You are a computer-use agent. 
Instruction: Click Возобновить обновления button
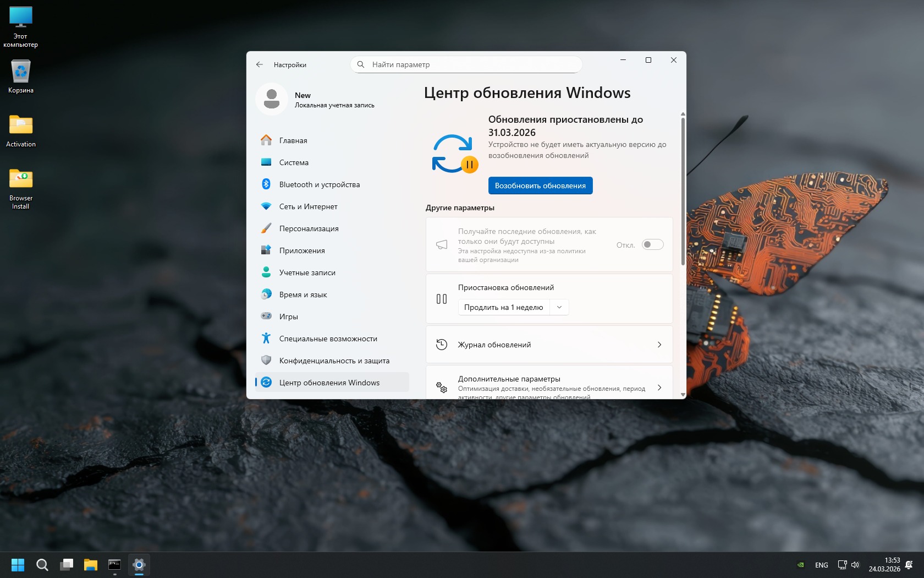(540, 186)
